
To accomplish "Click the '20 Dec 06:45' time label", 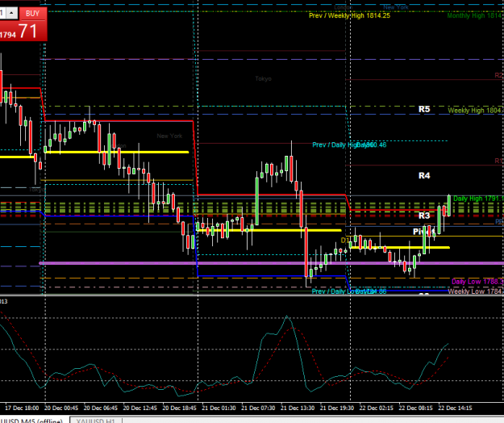I will [x=101, y=408].
